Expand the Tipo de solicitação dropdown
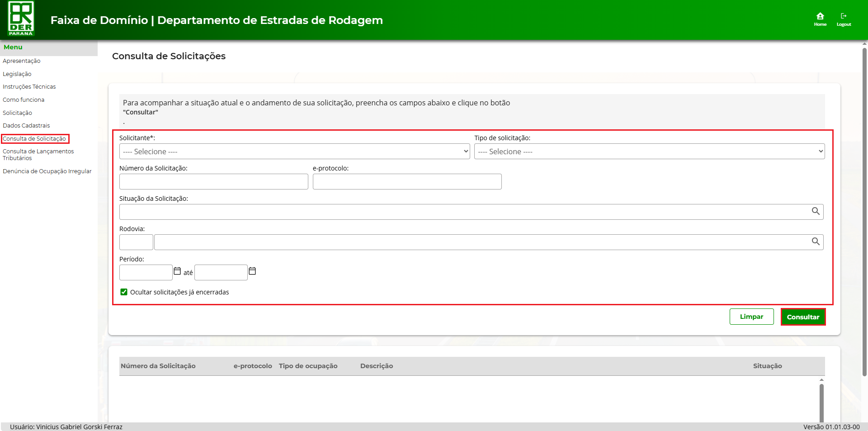 (x=649, y=152)
